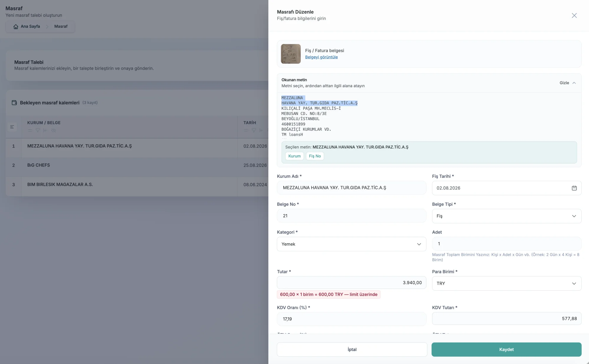The image size is (589, 364).
Task: Assign selected text to Fiş No
Action: 315,156
